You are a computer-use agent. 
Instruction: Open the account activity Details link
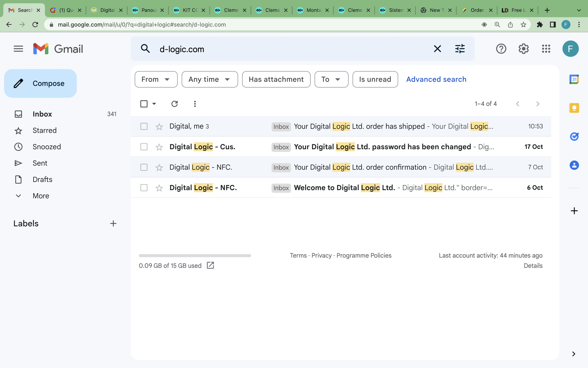click(533, 266)
